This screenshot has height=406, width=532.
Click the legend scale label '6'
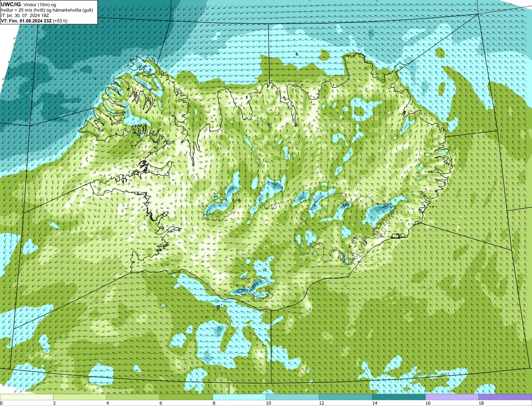[161, 403]
